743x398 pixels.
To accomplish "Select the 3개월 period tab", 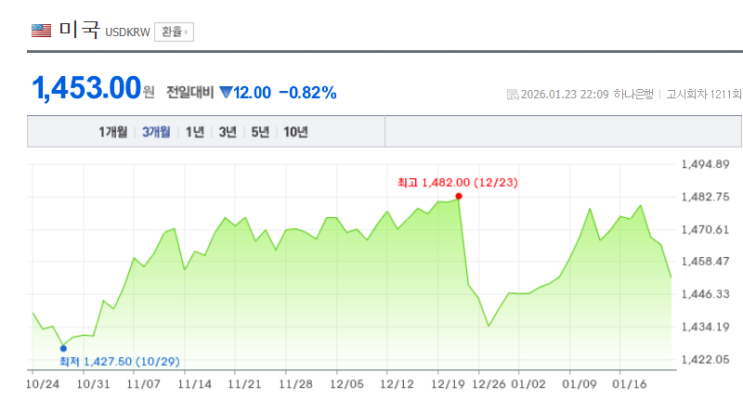I will point(156,132).
